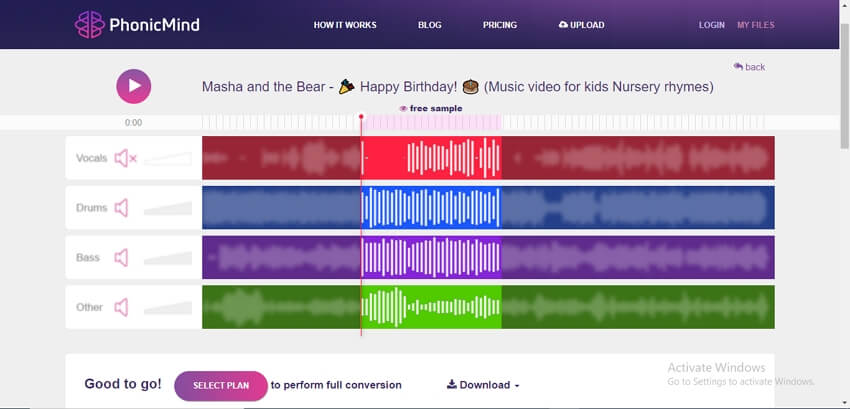
Task: Click the Good to go! text
Action: [x=123, y=384]
